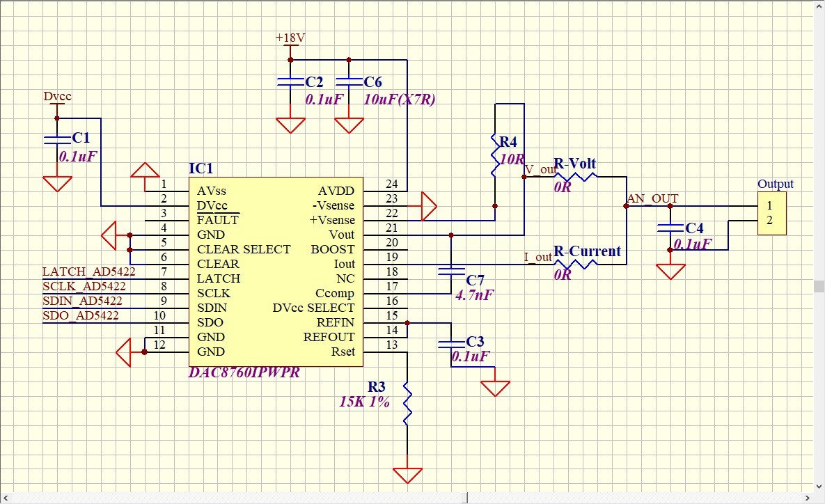Select the C3 capacitor symbol
Image resolution: width=825 pixels, height=504 pixels.
(x=451, y=345)
